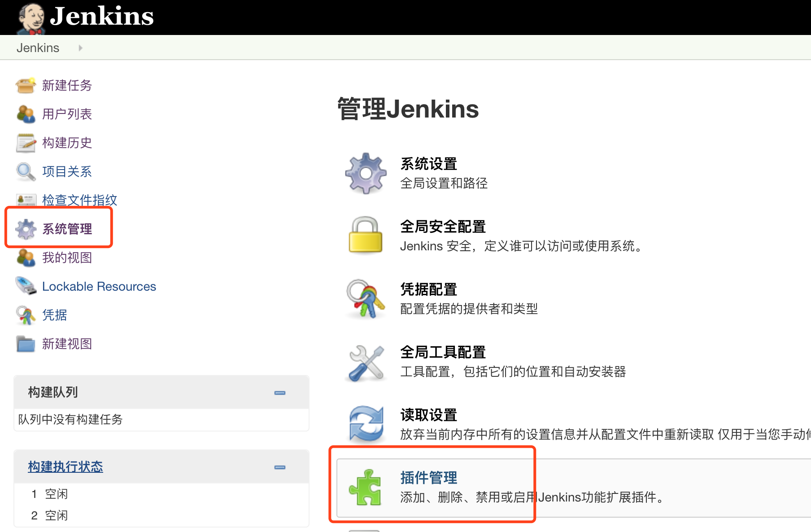The width and height of the screenshot is (811, 532).
Task: Collapse the 构建执行状态 panel
Action: click(280, 467)
